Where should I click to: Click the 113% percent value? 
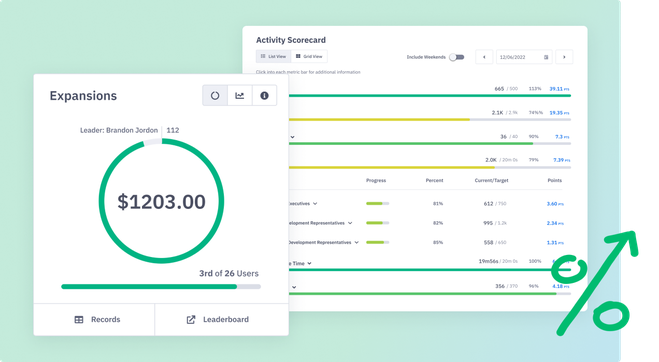point(535,89)
